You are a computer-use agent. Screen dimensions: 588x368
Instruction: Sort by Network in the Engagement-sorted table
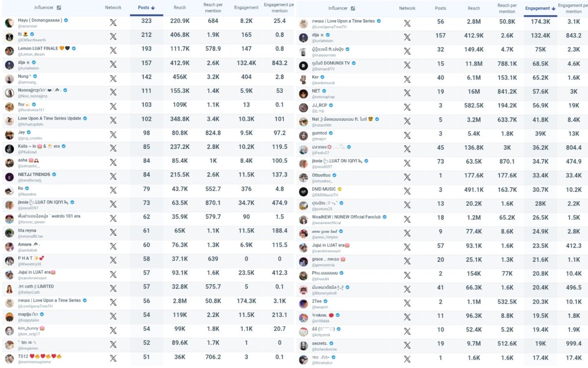pos(407,8)
